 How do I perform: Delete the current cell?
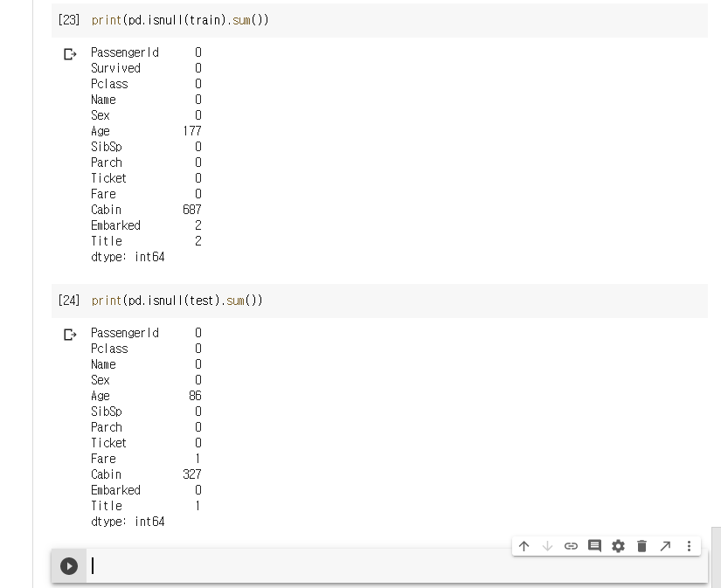[641, 546]
